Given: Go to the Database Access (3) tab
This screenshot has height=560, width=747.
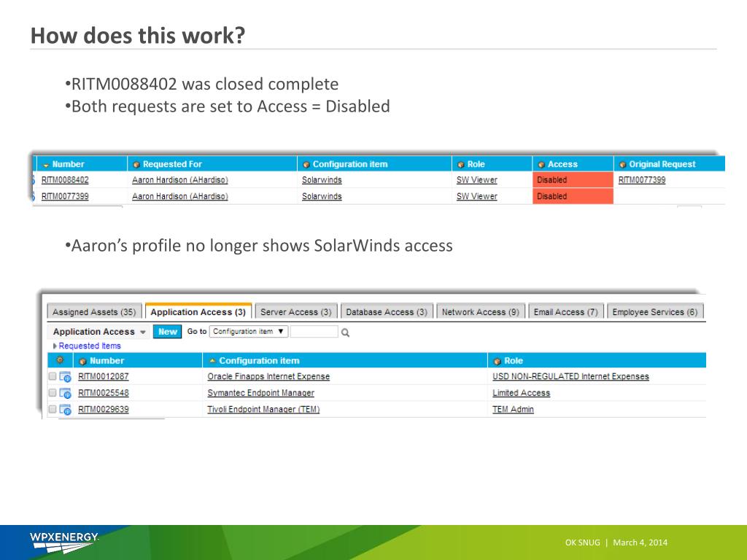Looking at the screenshot, I should [x=387, y=312].
